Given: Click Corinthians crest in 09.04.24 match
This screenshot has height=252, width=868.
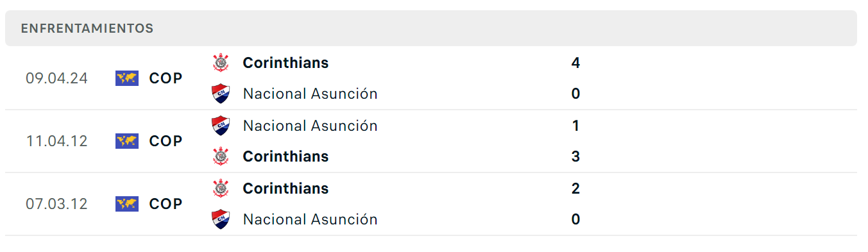Looking at the screenshot, I should 221,63.
